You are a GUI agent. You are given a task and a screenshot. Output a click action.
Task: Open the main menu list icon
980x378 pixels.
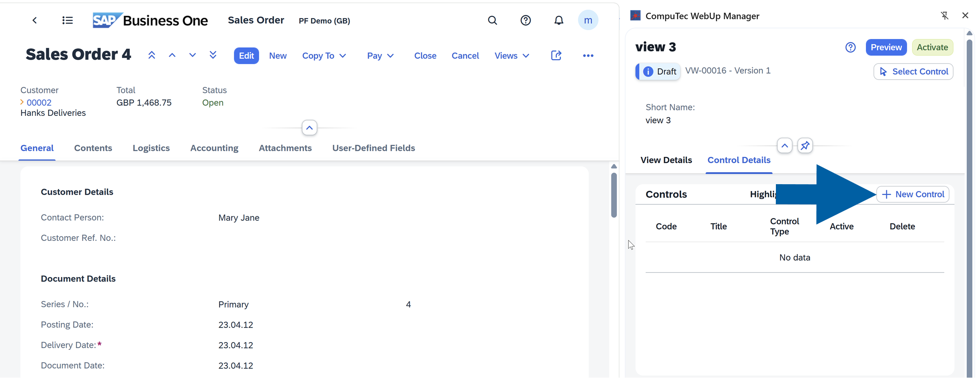[68, 20]
